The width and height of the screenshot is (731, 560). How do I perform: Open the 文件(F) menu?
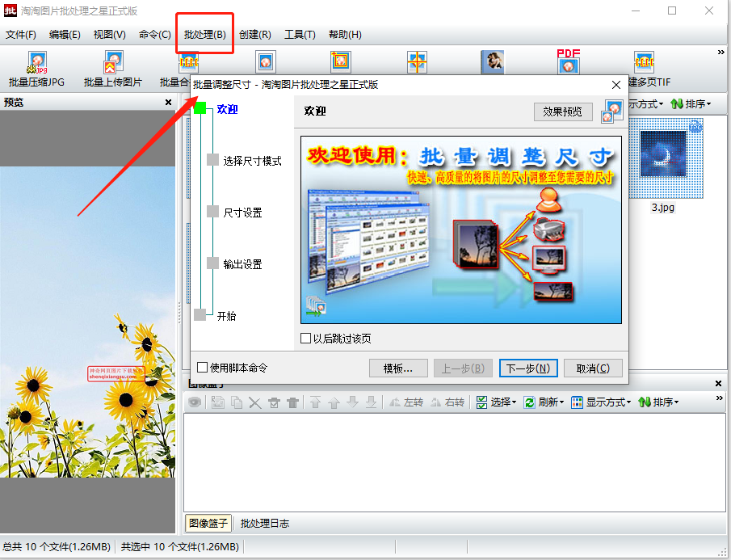20,35
